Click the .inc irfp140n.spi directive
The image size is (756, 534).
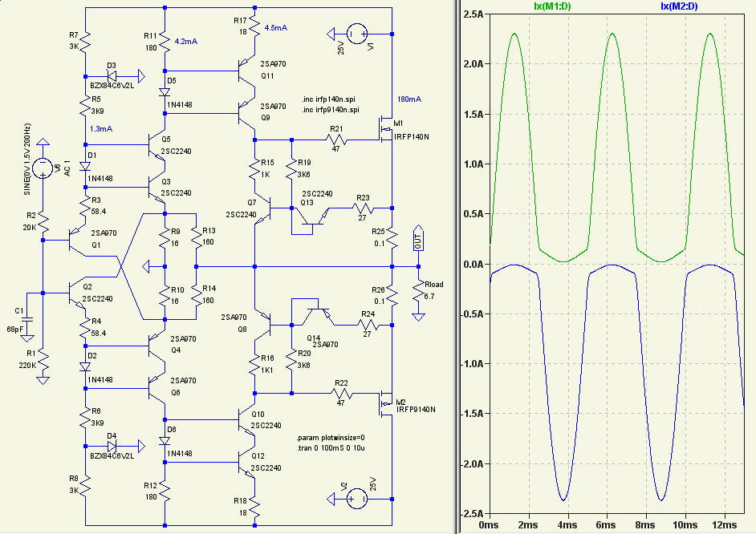click(x=329, y=99)
